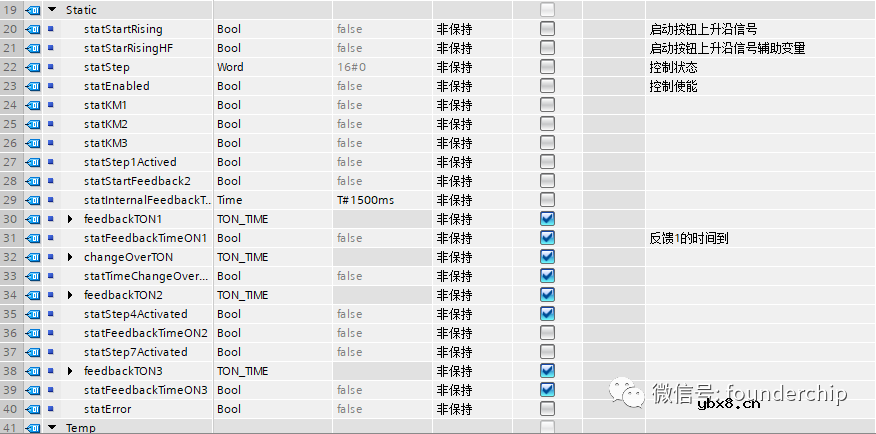Open data type cell Word for statStep
876x434 pixels.
point(230,67)
